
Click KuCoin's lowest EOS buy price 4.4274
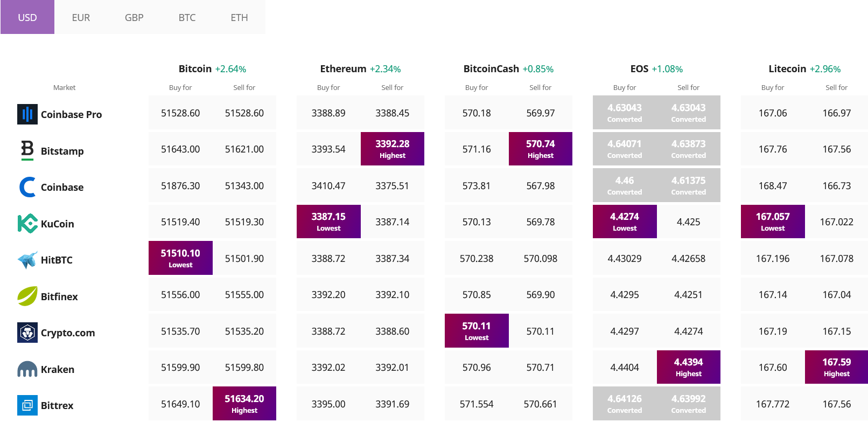625,222
